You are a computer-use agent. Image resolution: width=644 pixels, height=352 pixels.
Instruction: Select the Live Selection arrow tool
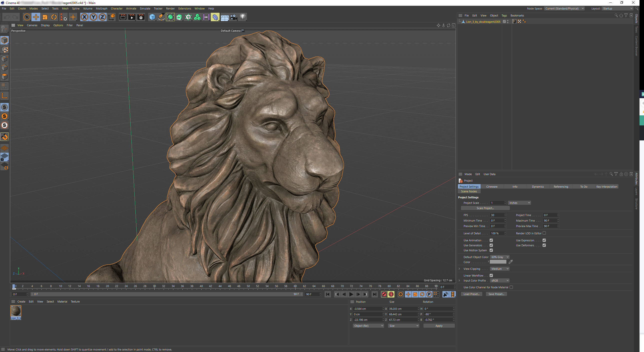pyautogui.click(x=27, y=17)
